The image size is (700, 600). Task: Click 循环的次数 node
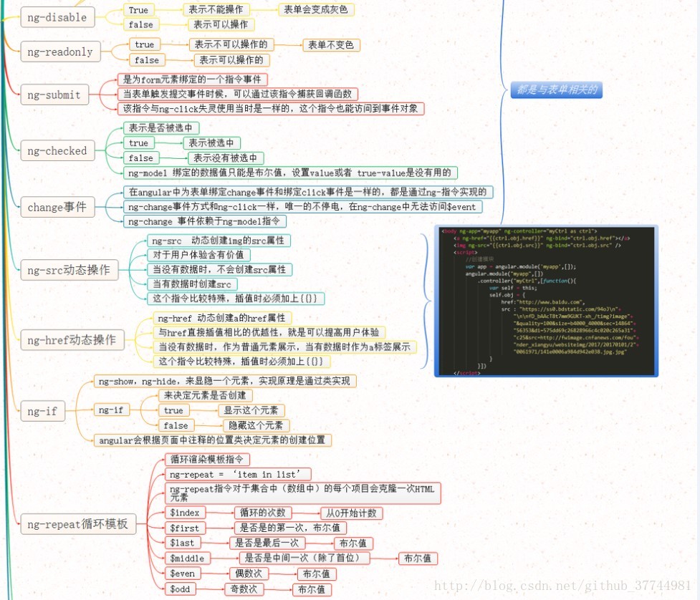click(262, 513)
